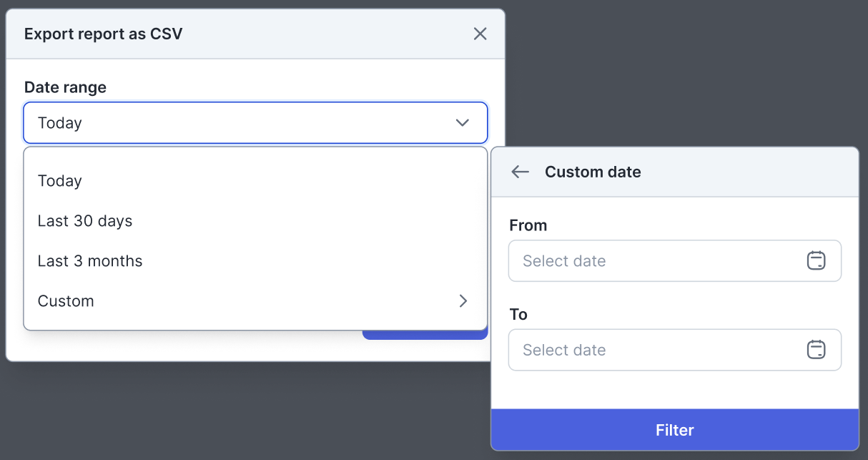Image resolution: width=868 pixels, height=460 pixels.
Task: Select the Custom date range option
Action: (66, 301)
